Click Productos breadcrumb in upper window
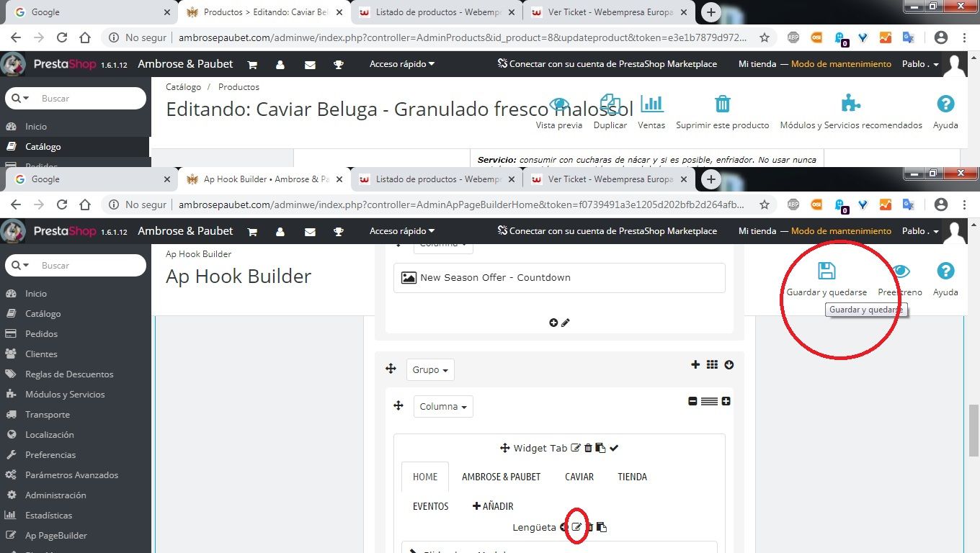The image size is (980, 553). pyautogui.click(x=239, y=86)
